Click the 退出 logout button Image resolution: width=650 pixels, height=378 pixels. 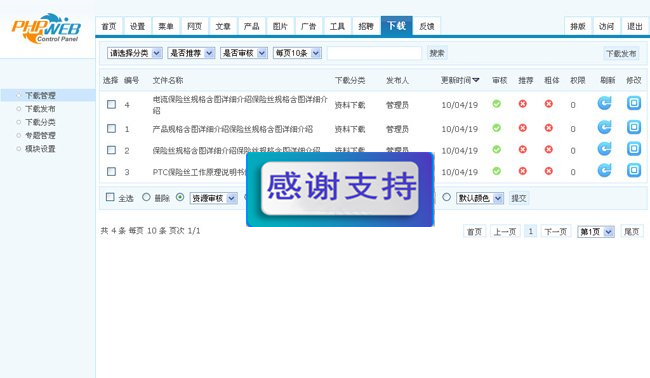pos(635,26)
